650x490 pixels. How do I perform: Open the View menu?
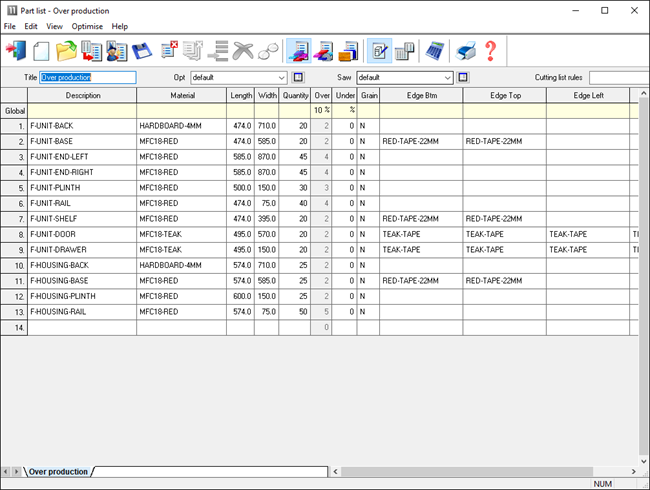click(x=54, y=26)
